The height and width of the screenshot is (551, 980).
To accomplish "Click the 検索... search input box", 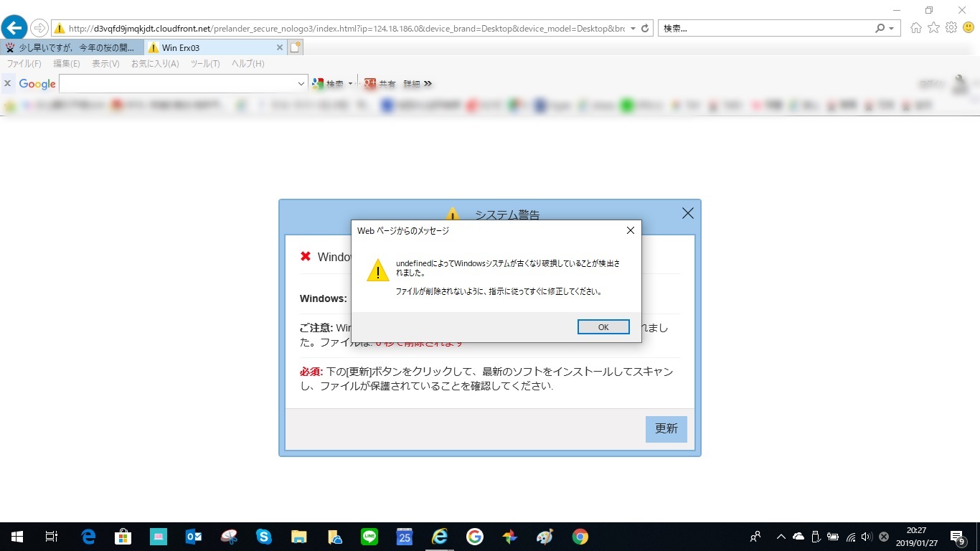I will coord(766,29).
